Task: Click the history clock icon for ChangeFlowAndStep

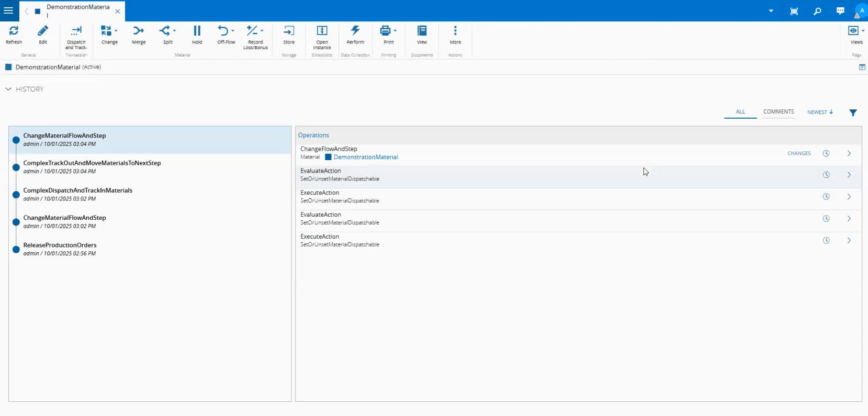Action: coord(826,153)
